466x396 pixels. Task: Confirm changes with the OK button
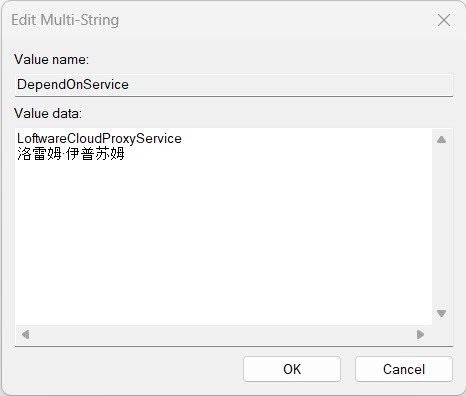[292, 369]
